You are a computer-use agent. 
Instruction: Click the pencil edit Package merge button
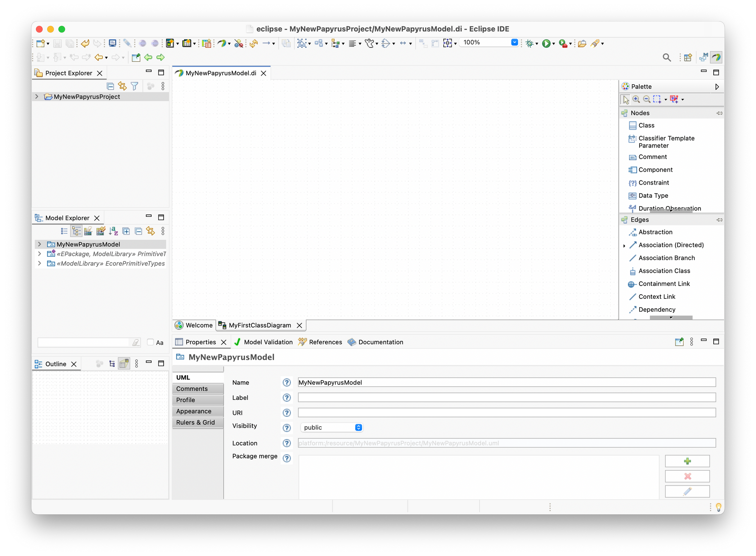(x=687, y=491)
